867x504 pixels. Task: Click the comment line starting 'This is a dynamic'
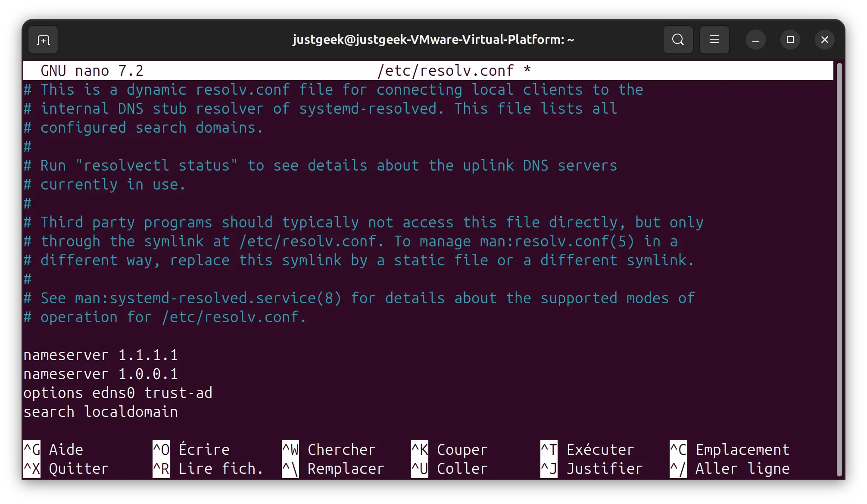333,90
